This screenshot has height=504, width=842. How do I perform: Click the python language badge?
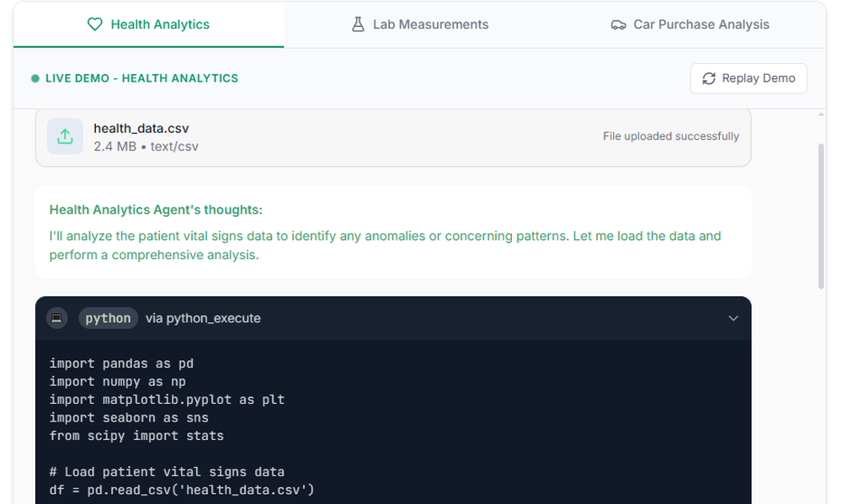(x=108, y=318)
